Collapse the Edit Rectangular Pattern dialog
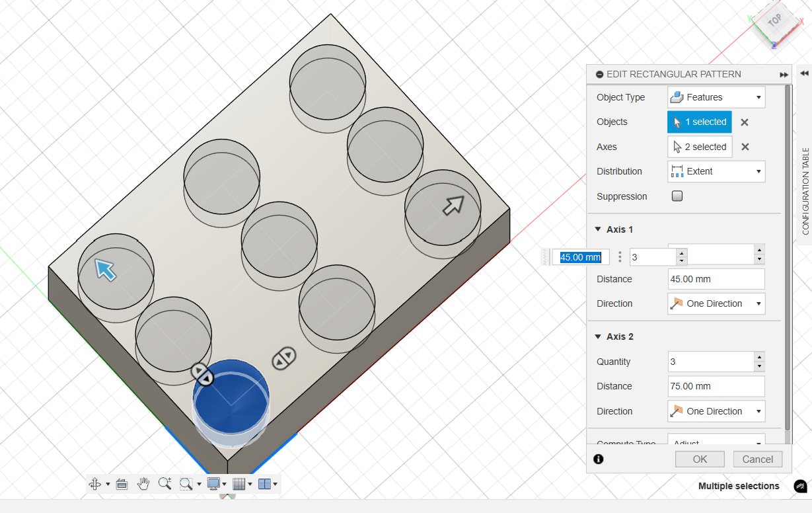This screenshot has height=513, width=812. click(599, 75)
